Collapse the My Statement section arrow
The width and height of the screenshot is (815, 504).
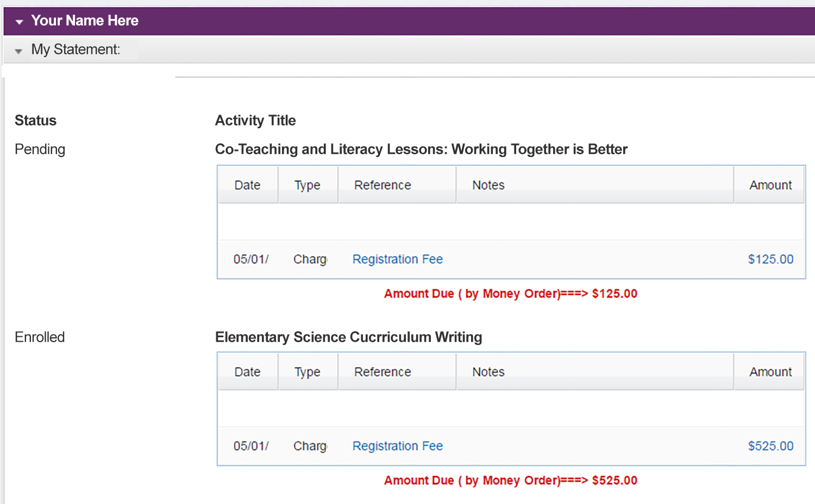point(18,51)
